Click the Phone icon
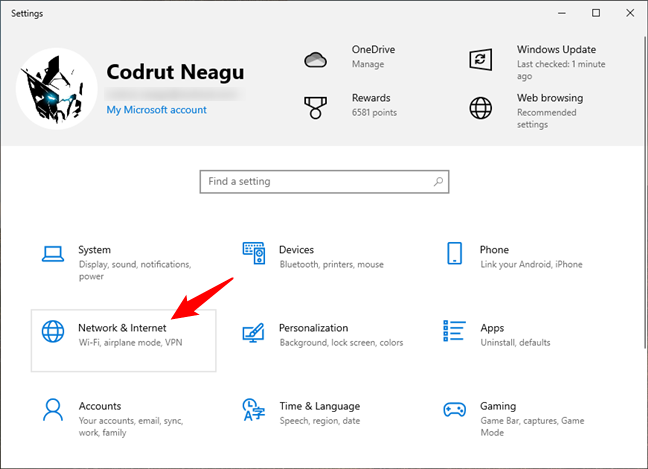The height and width of the screenshot is (469, 648). click(x=455, y=253)
